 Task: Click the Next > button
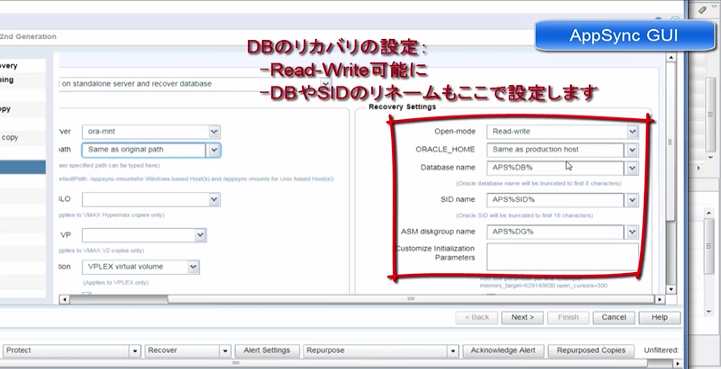point(522,317)
